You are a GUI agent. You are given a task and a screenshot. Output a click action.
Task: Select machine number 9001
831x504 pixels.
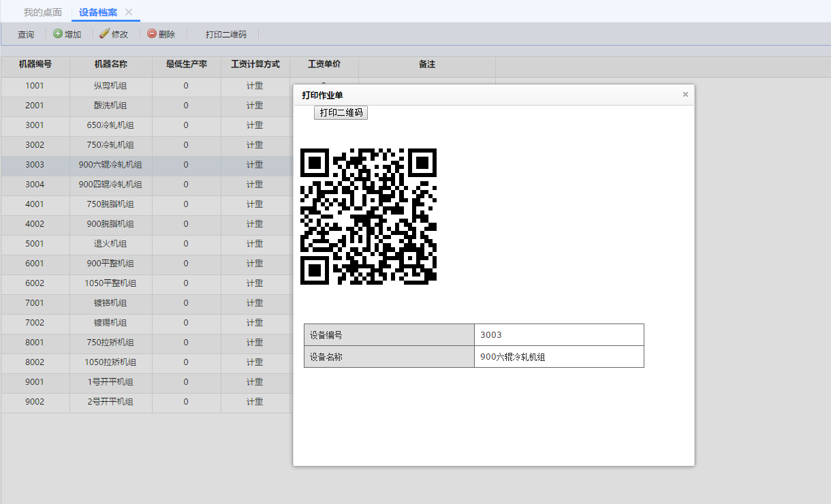(35, 382)
